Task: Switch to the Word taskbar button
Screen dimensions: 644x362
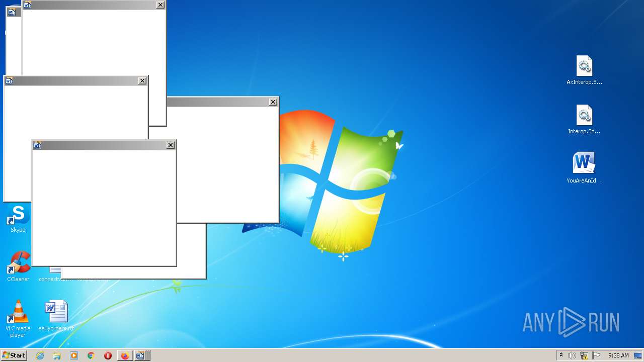Action: click(141, 355)
